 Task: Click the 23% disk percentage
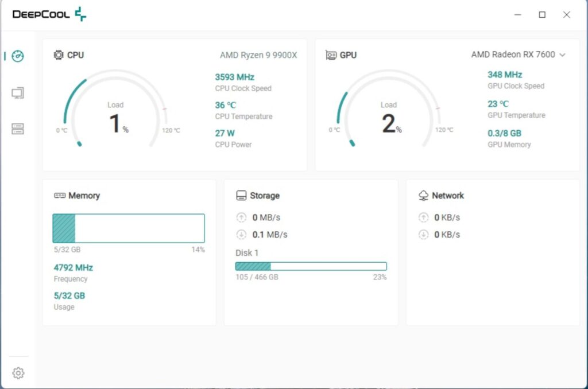click(x=380, y=277)
